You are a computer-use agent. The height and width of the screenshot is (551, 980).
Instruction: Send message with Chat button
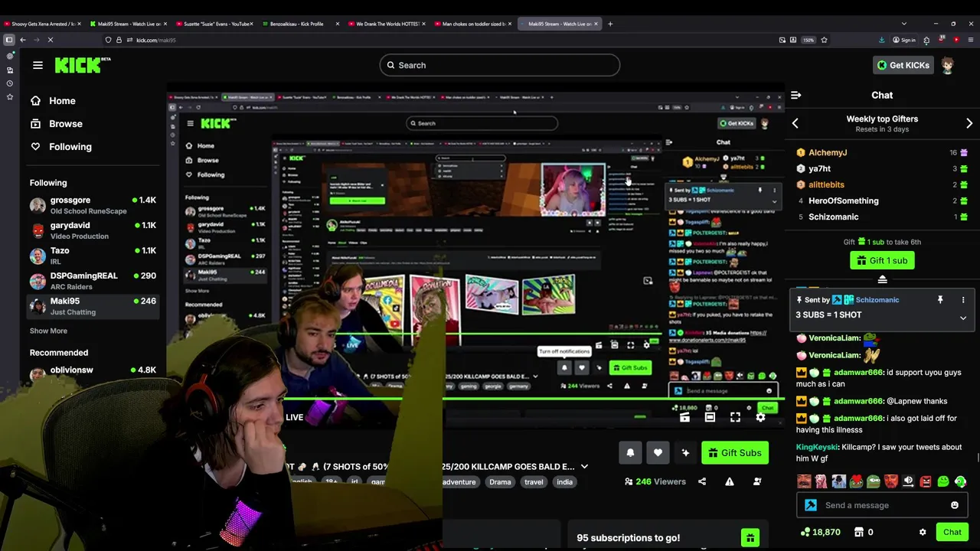[x=952, y=532]
